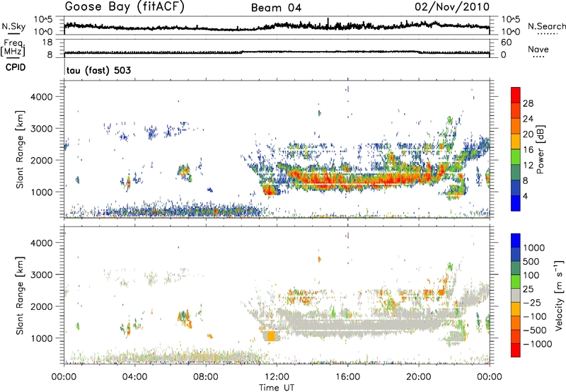Click the 'CPID' row label
Screen dimensions: 566x392
16,67
